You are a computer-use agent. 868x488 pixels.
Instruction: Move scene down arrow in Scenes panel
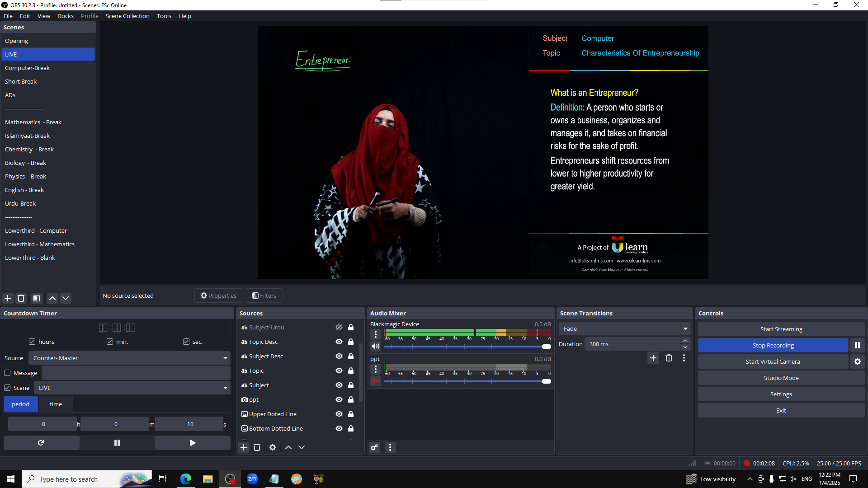(66, 298)
